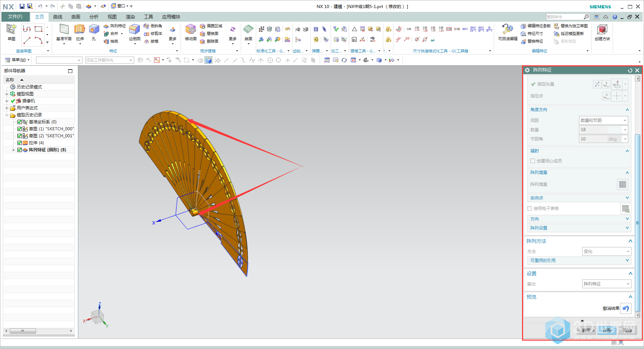Click the OK (确定) button
The width and height of the screenshot is (644, 349).
click(586, 330)
